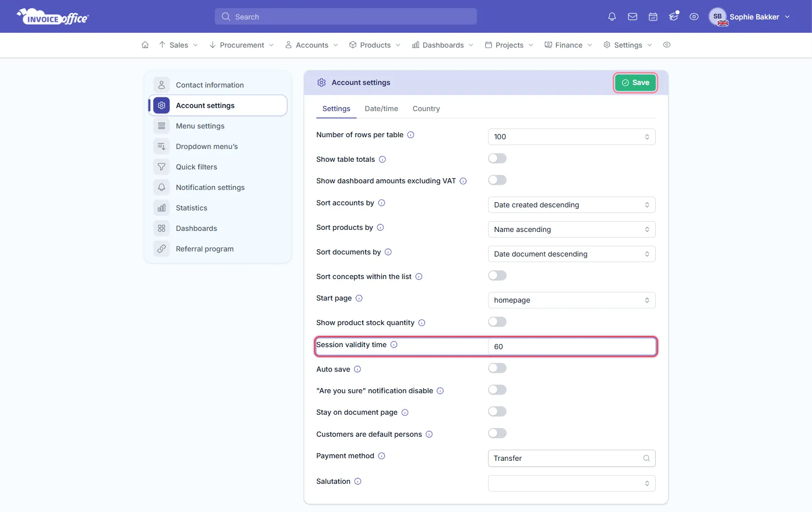Open Sort accounts by dropdown
The width and height of the screenshot is (812, 512).
[572, 205]
